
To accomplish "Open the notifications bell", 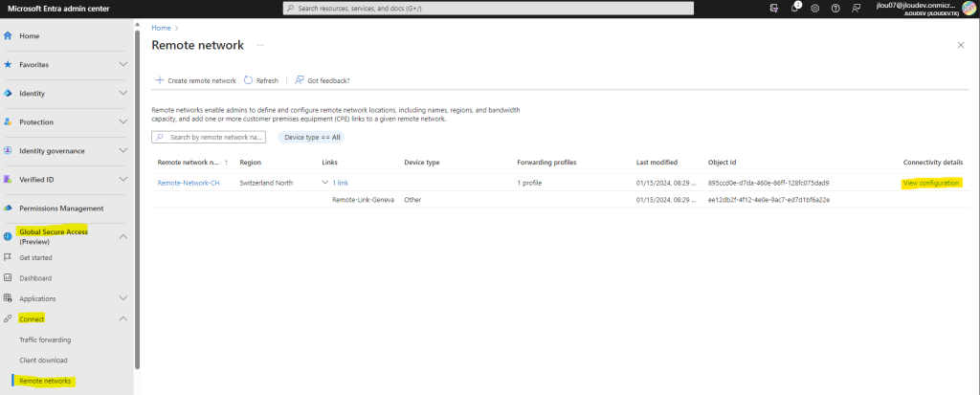I will pos(795,8).
